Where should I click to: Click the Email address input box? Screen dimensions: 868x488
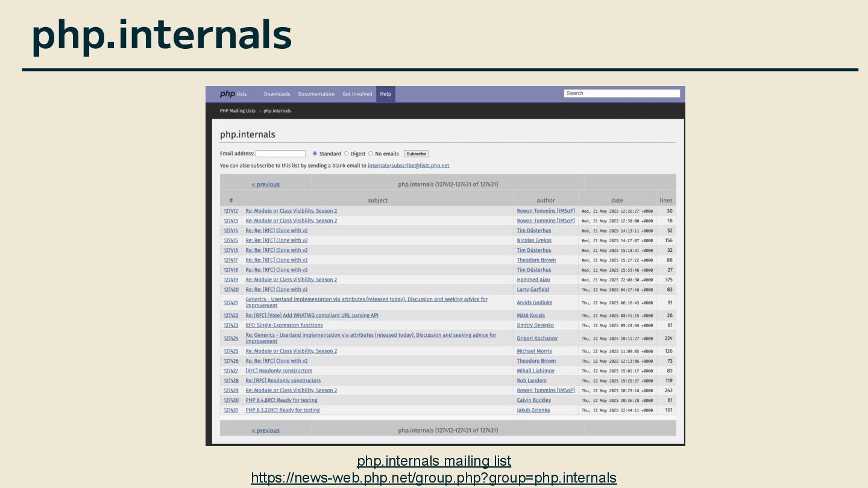point(281,154)
